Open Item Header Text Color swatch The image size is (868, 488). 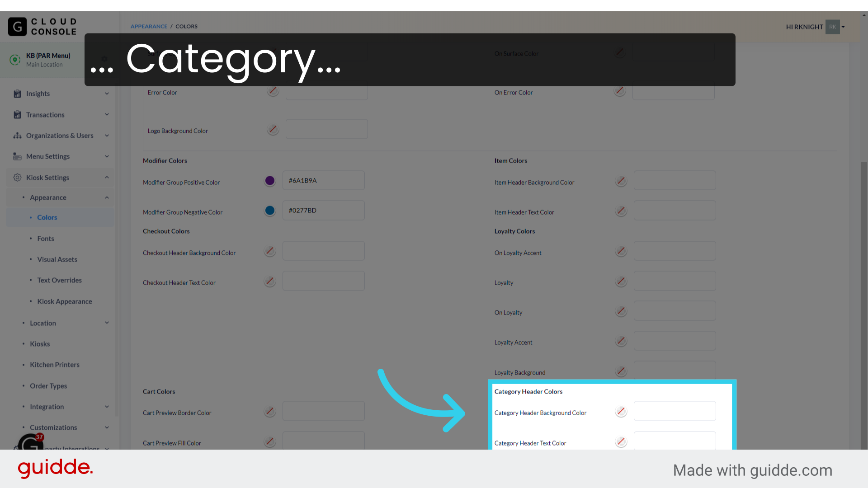tap(621, 211)
